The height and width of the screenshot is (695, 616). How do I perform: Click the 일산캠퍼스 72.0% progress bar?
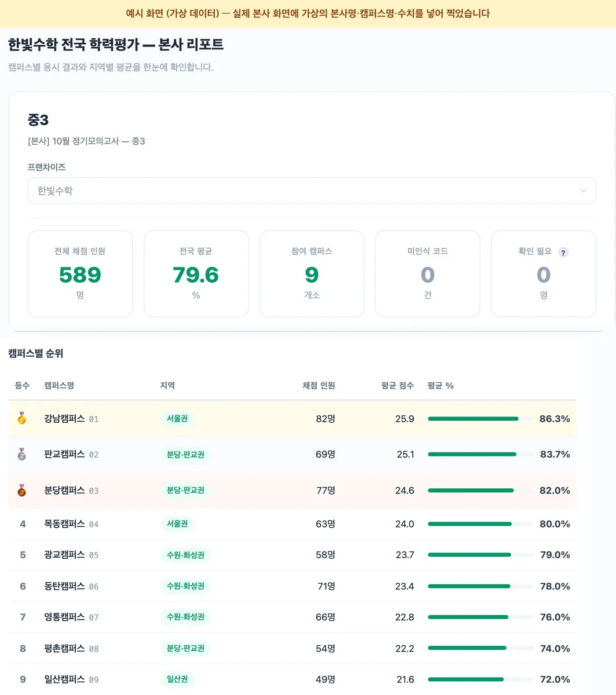(x=480, y=680)
